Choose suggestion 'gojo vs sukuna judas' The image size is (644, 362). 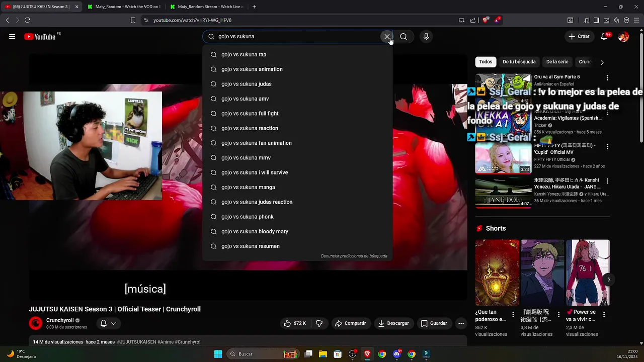(297, 84)
